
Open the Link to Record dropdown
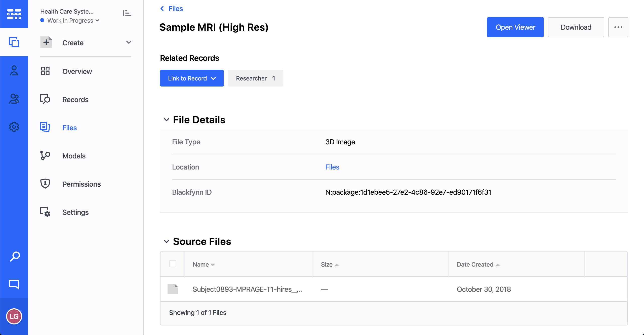[192, 78]
